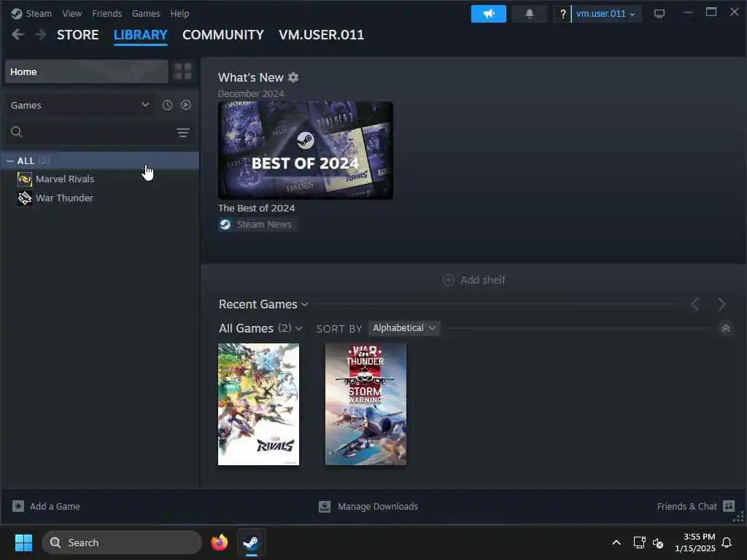
Task: Open the notifications bell in Steam header
Action: pos(530,14)
